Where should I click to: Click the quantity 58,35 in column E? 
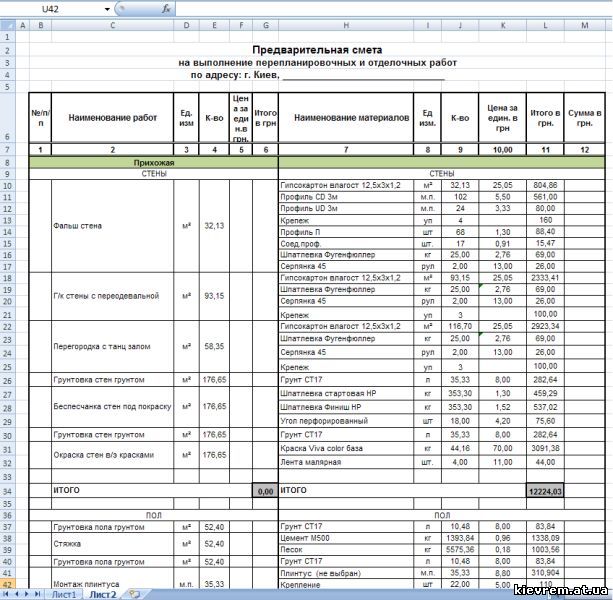214,346
